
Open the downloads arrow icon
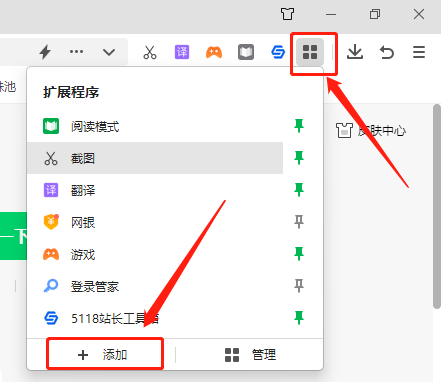(x=355, y=52)
